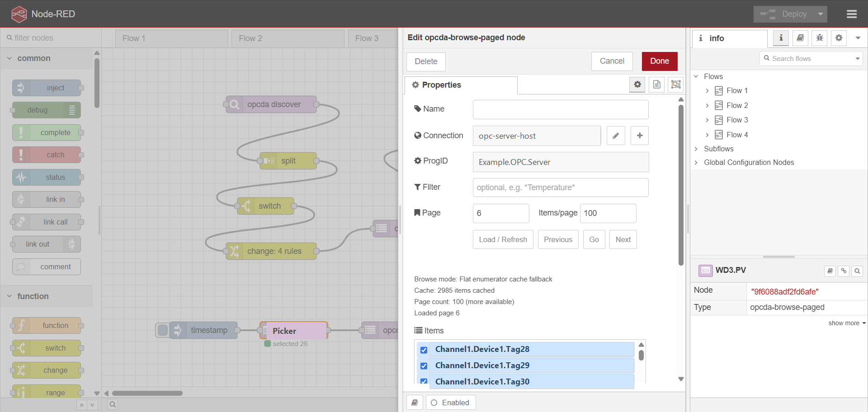Copy link icon for WD3.PV node
Image resolution: width=868 pixels, height=412 pixels.
(844, 271)
